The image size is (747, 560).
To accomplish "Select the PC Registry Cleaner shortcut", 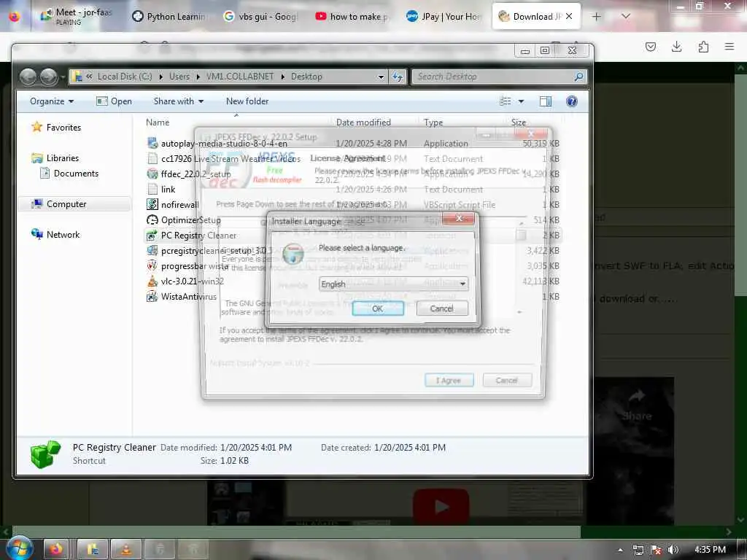I will 198,236.
